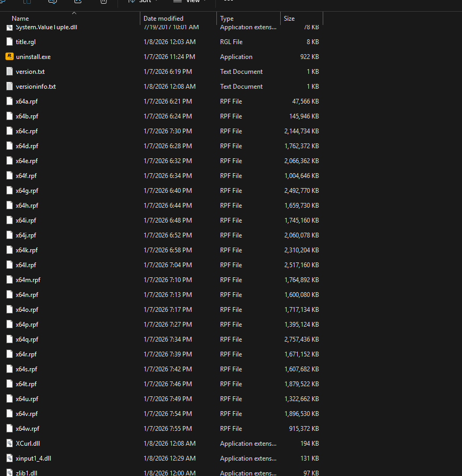Select the XCurl.dll file icon
Image resolution: width=462 pixels, height=476 pixels.
pos(9,444)
